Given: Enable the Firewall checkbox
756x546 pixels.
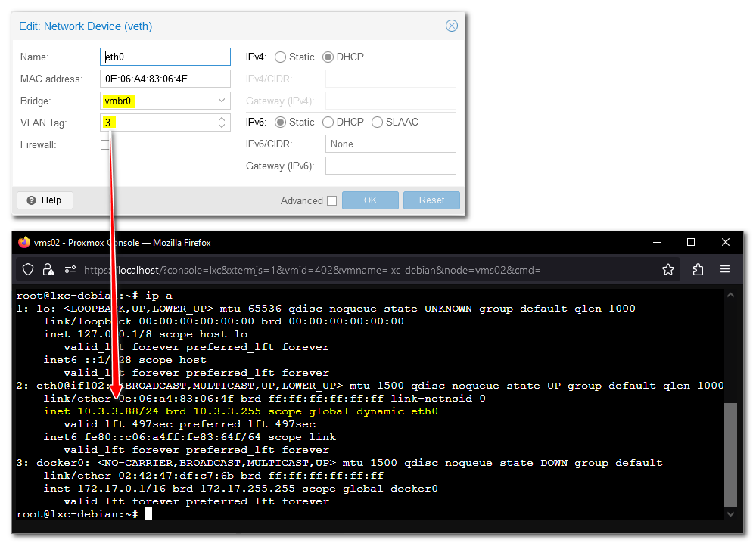Looking at the screenshot, I should (x=105, y=144).
